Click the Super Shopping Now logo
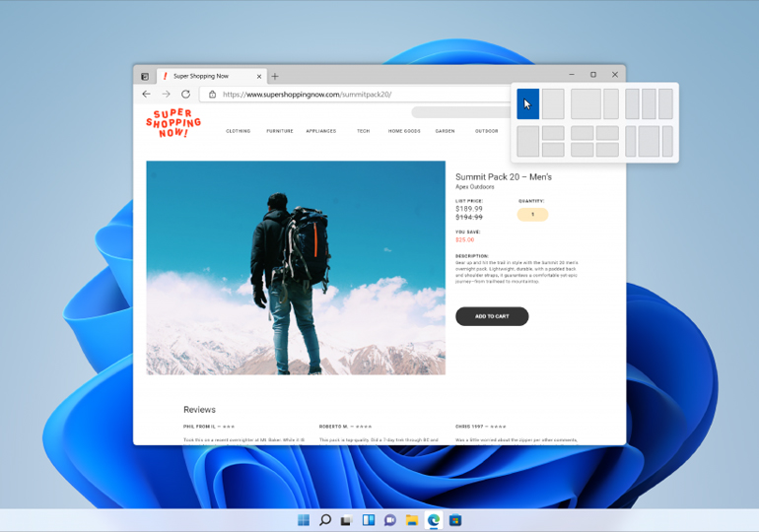This screenshot has width=759, height=532. coord(173,124)
